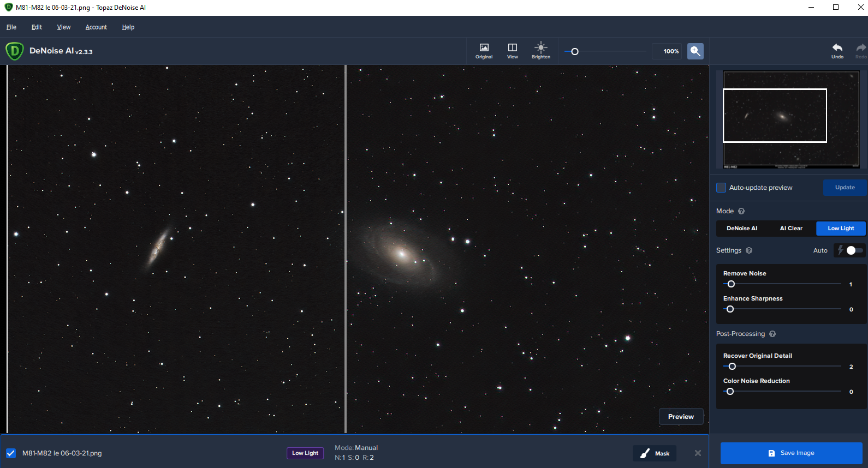Select the AI Clear mode tab
Viewport: 868px width, 468px height.
click(x=791, y=229)
